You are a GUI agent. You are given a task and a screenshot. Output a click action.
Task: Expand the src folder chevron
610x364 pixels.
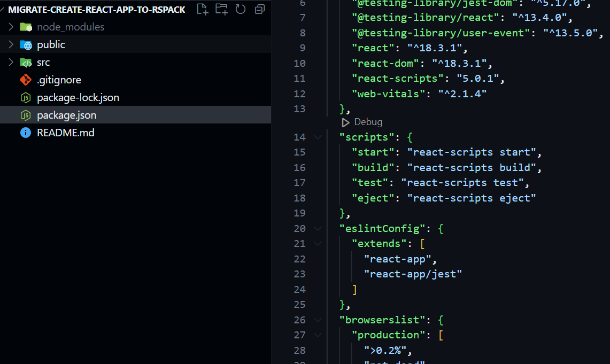(x=11, y=62)
